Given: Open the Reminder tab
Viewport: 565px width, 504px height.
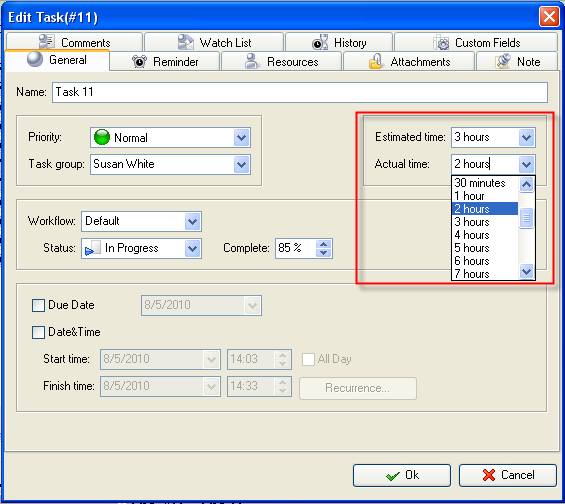Looking at the screenshot, I should 165,61.
